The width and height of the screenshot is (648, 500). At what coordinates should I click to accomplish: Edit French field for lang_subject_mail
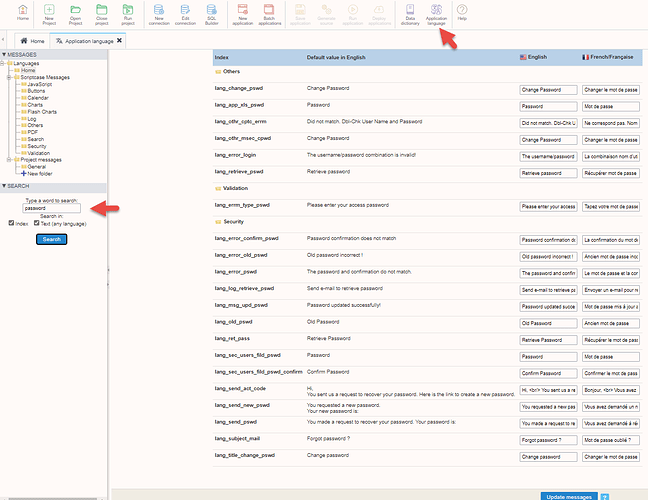pyautogui.click(x=611, y=440)
